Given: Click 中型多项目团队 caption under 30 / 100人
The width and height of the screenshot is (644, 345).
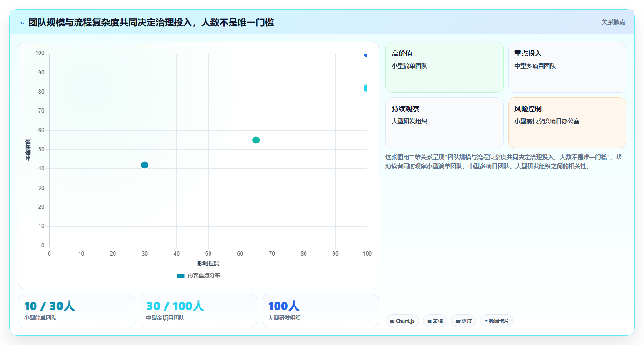Looking at the screenshot, I should point(165,318).
